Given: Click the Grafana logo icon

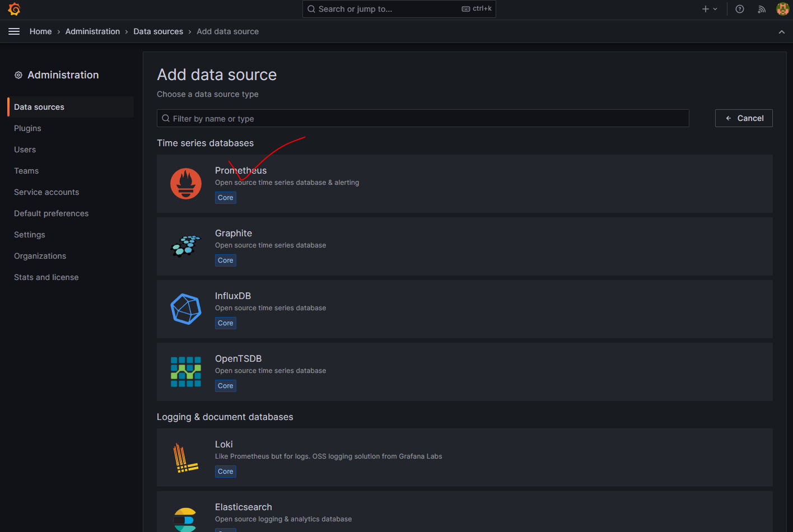Looking at the screenshot, I should 14,9.
